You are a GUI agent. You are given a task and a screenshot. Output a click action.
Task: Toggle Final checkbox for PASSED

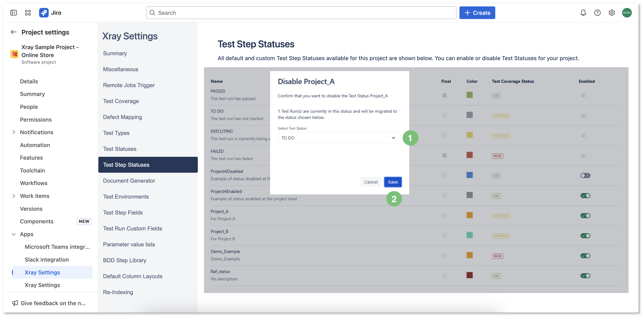pyautogui.click(x=444, y=95)
